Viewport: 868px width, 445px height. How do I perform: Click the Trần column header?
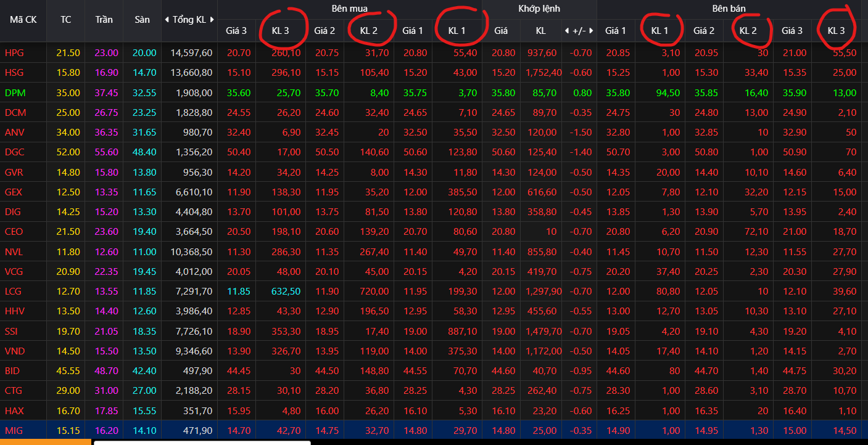click(x=104, y=20)
